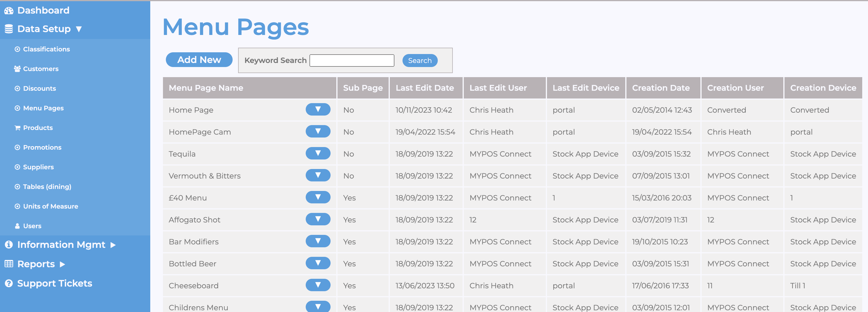The height and width of the screenshot is (312, 868).
Task: Expand the Information Mgmt arrow
Action: tap(113, 245)
